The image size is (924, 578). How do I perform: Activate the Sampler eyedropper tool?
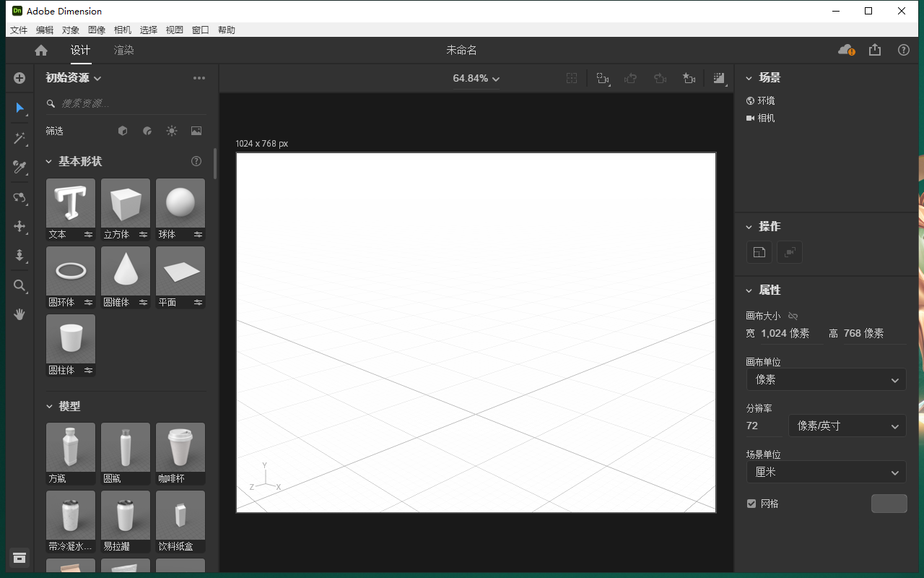(19, 168)
